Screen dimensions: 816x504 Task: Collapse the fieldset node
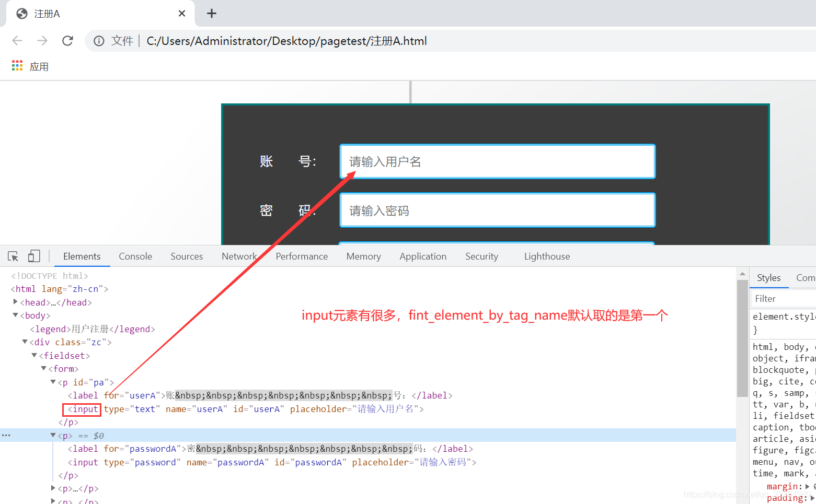(x=34, y=355)
